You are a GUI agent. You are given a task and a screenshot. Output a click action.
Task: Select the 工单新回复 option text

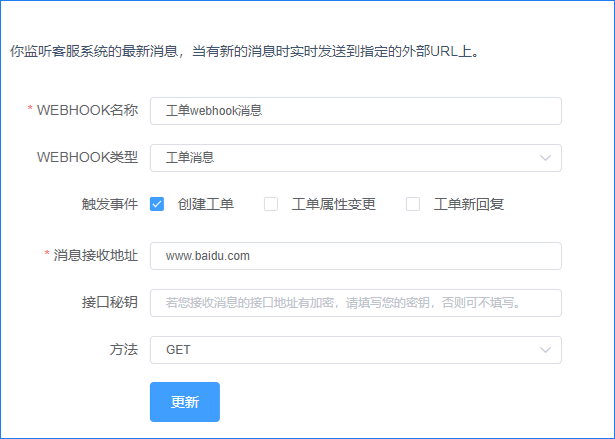click(x=468, y=205)
